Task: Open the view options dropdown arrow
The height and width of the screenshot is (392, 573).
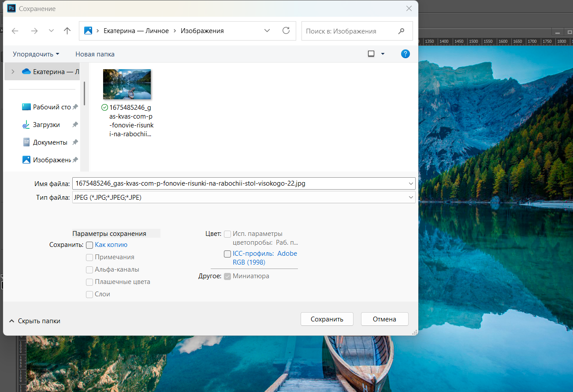Action: tap(383, 54)
